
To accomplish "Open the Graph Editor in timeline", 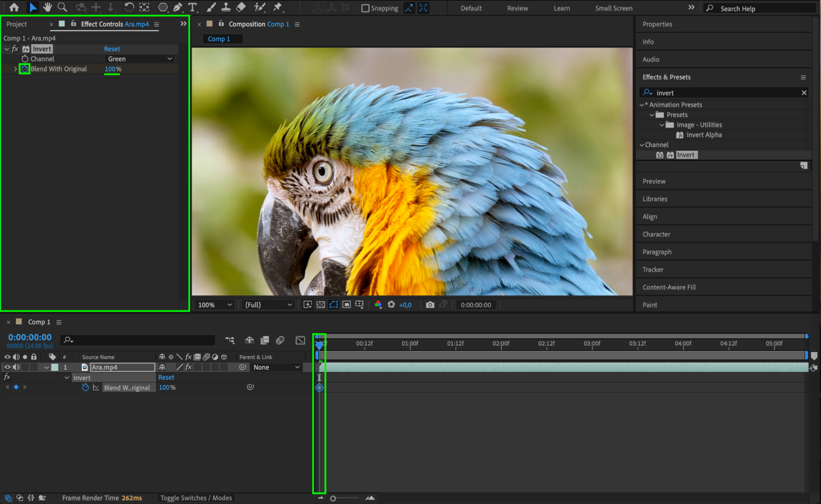I will coord(300,340).
